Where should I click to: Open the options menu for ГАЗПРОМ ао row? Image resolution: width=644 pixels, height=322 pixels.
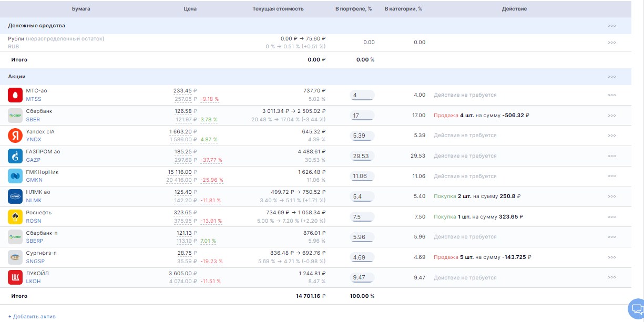pyautogui.click(x=611, y=156)
